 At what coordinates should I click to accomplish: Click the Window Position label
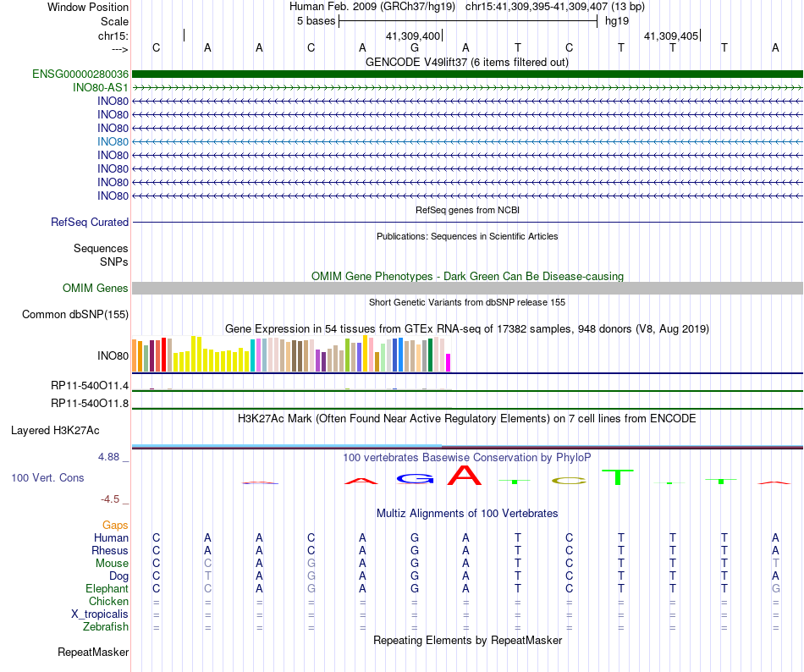[x=88, y=7]
